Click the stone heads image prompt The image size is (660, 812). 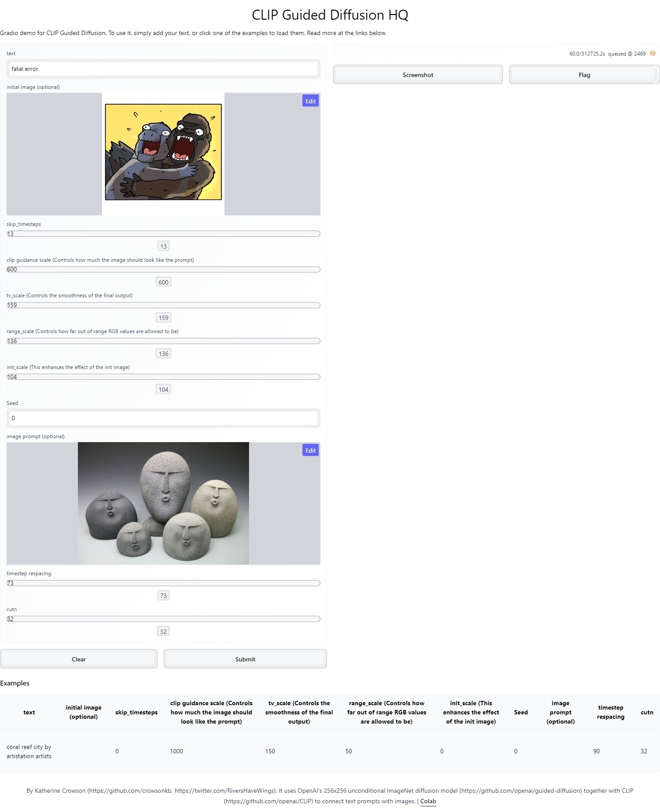[163, 503]
